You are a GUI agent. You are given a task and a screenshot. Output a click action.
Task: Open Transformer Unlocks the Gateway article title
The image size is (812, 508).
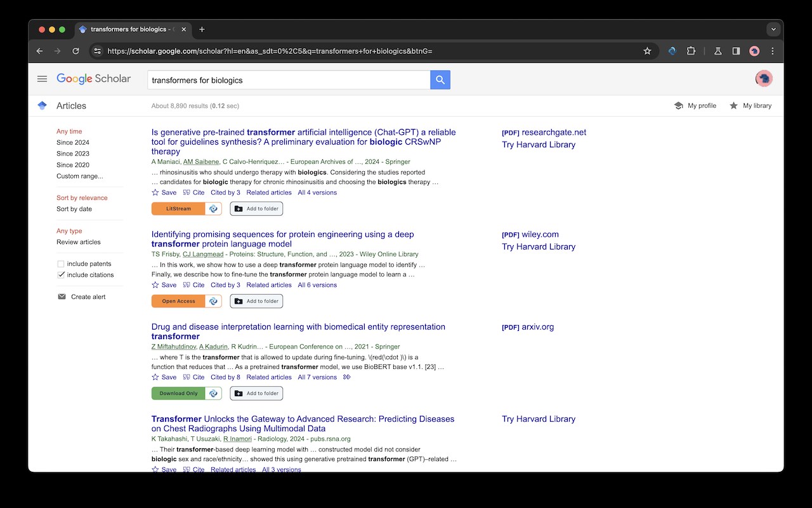pos(303,424)
